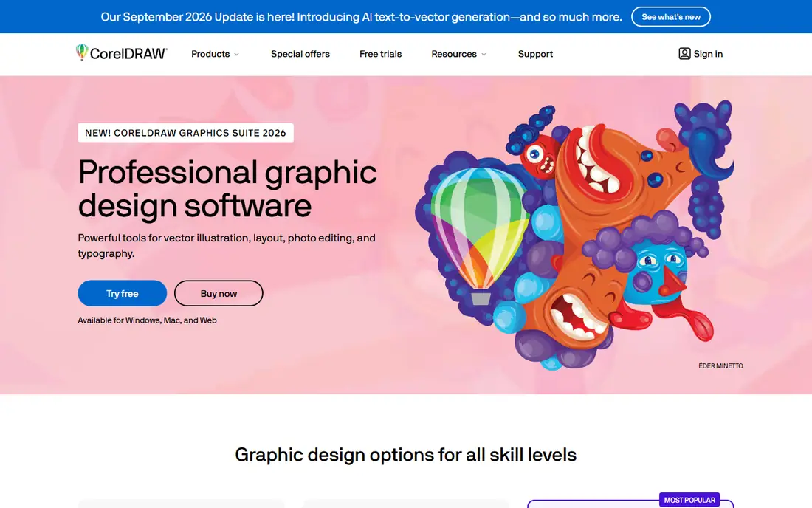
Task: Click the September 2026 Update banner text
Action: coord(361,16)
